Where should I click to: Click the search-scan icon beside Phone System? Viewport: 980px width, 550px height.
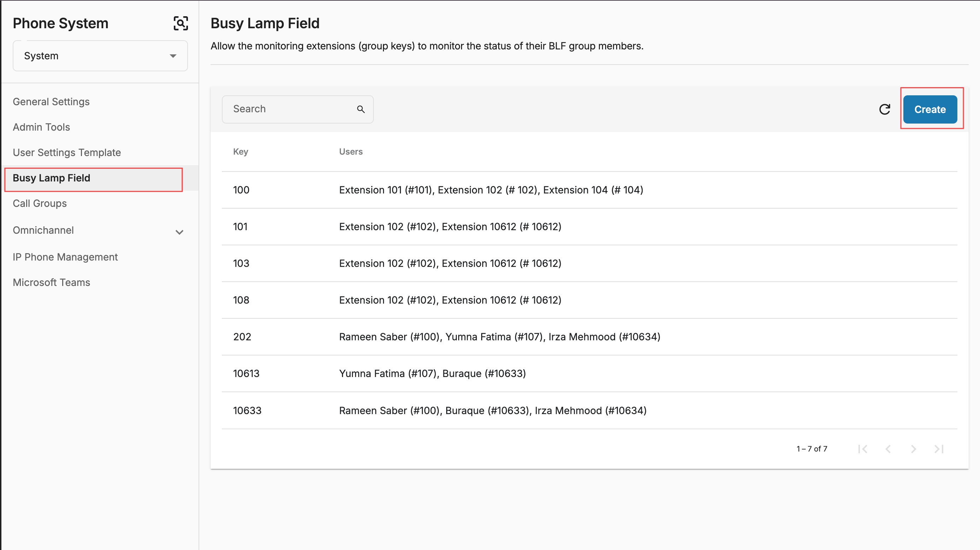[181, 23]
